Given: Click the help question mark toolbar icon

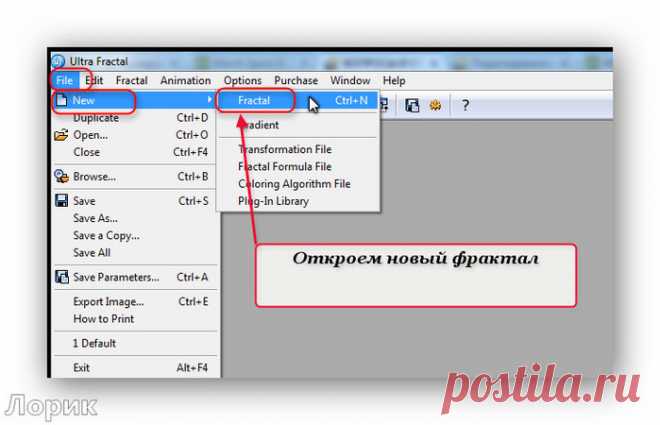Looking at the screenshot, I should [465, 105].
